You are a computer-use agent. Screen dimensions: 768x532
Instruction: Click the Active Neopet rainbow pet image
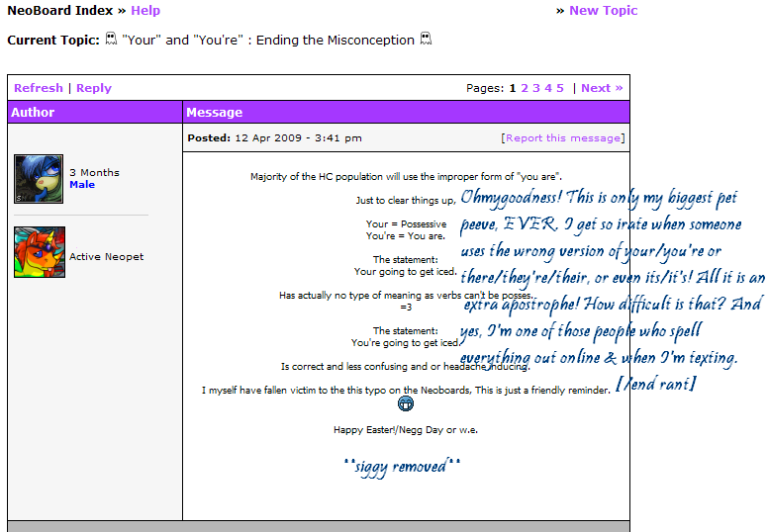coord(40,252)
